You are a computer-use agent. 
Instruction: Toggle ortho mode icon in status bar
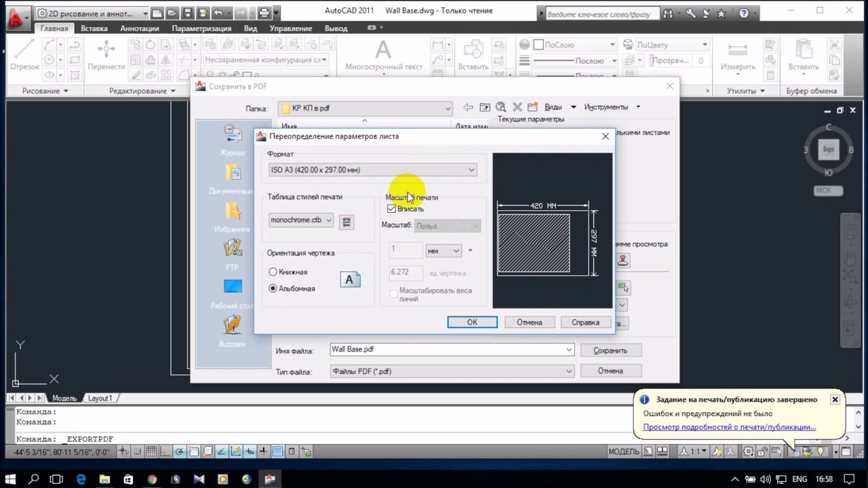coord(165,451)
